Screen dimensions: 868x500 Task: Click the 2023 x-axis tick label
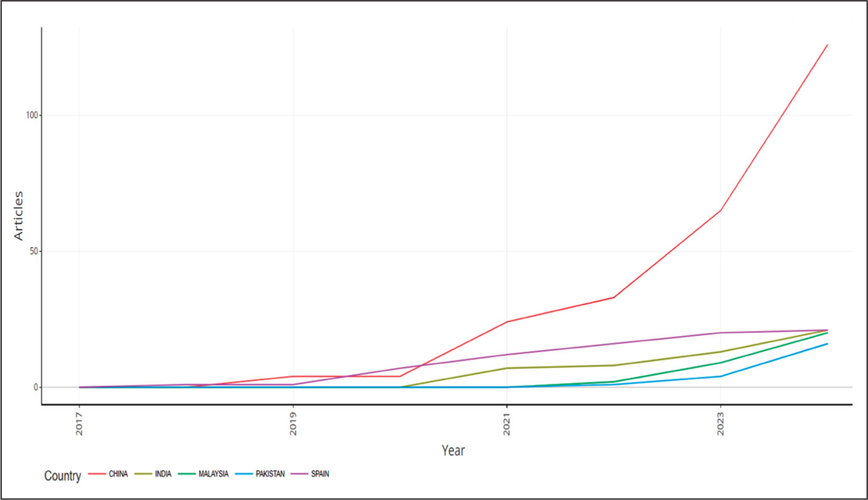coord(720,425)
